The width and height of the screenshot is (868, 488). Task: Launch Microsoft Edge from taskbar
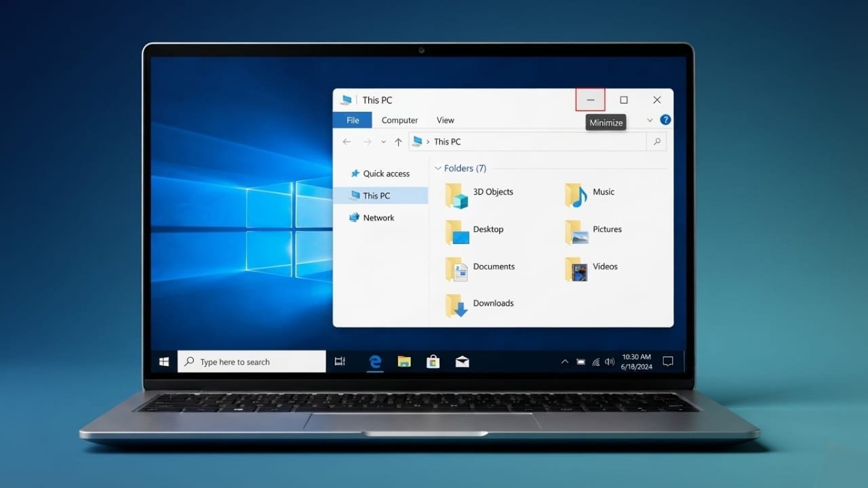pos(375,361)
